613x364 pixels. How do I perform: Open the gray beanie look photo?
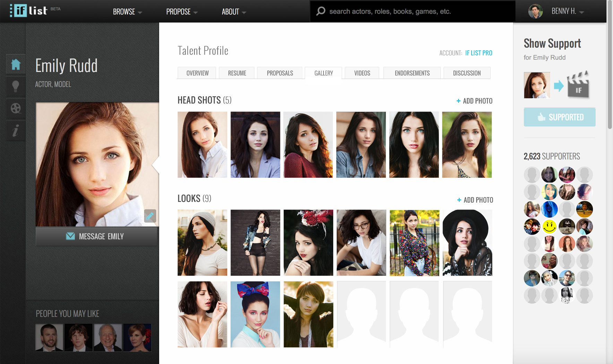point(202,242)
